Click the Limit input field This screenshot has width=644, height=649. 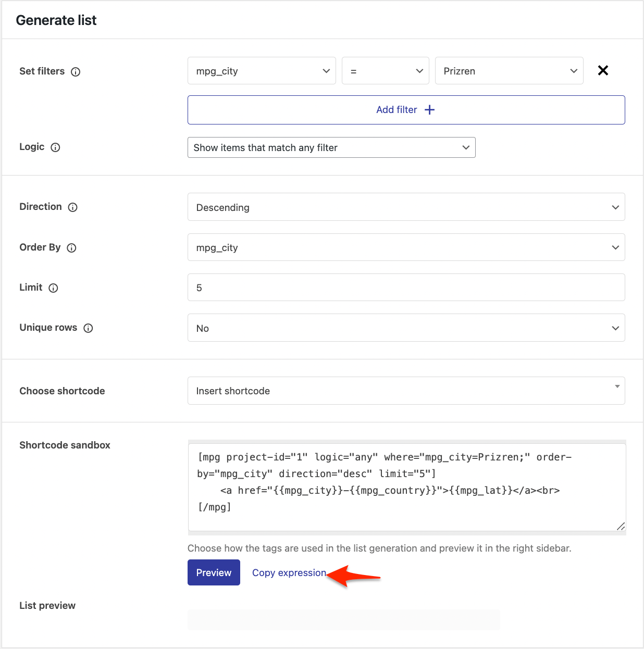click(x=406, y=288)
